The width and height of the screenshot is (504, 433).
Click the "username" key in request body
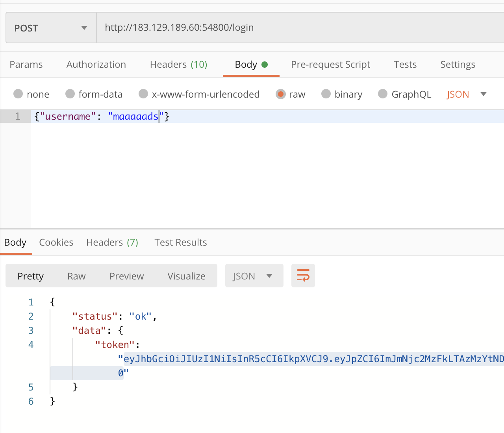(68, 117)
